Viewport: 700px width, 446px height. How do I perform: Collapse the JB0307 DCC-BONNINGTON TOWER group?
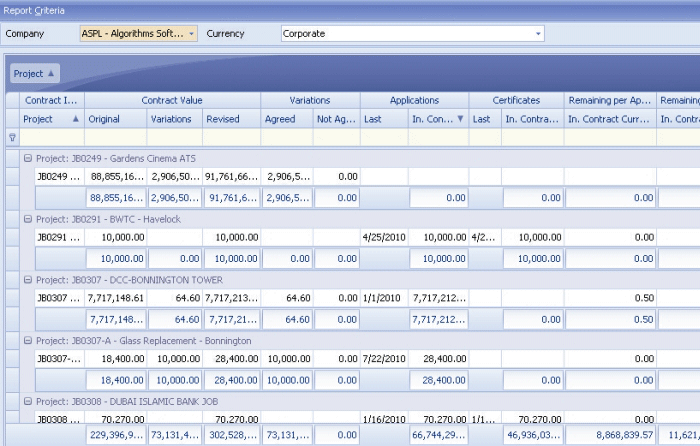[x=28, y=279]
